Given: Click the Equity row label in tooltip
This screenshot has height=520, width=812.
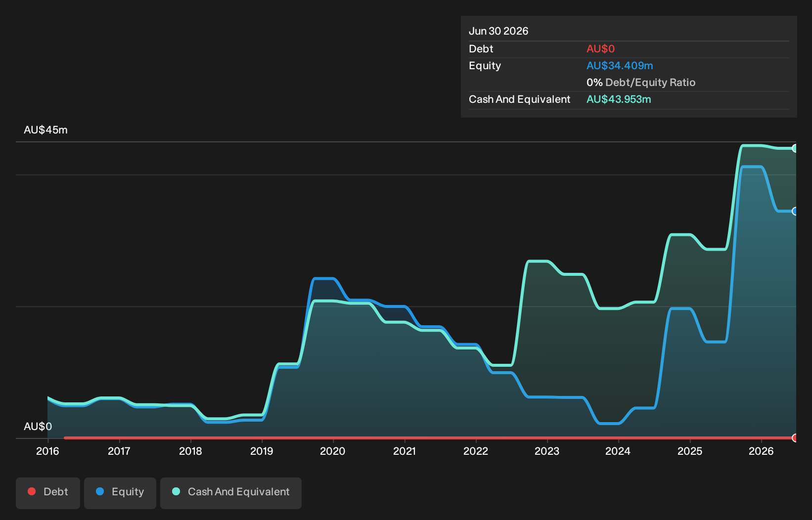Looking at the screenshot, I should [x=485, y=66].
